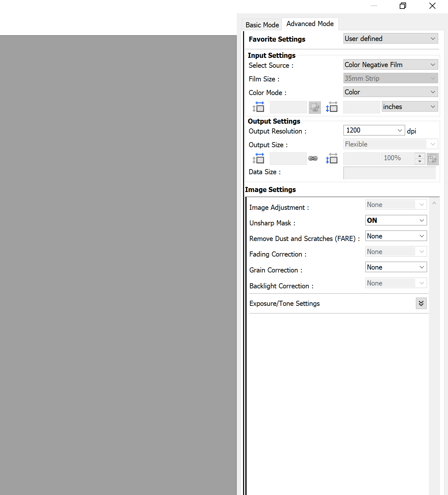Click the output crop frame icon
The width and height of the screenshot is (448, 495).
coord(432,159)
